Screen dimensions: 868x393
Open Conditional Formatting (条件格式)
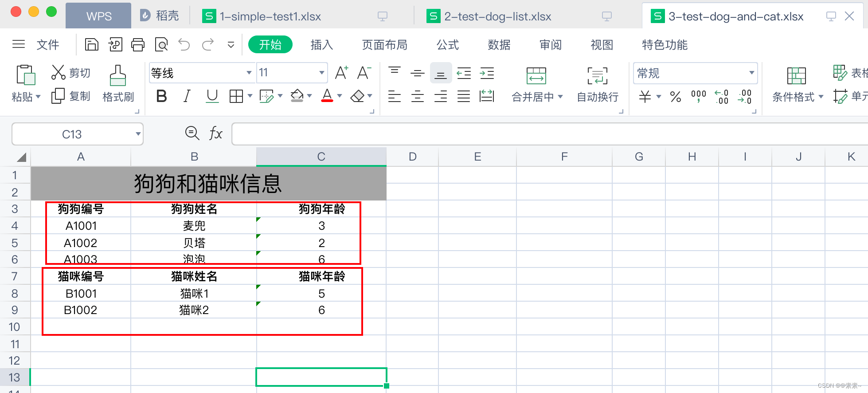(797, 84)
